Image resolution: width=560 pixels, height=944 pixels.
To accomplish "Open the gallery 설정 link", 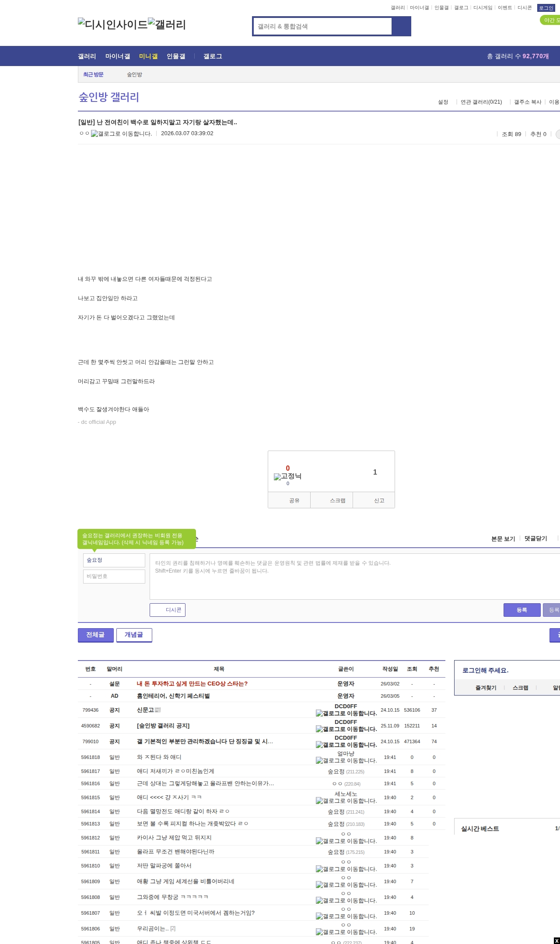I will (443, 102).
